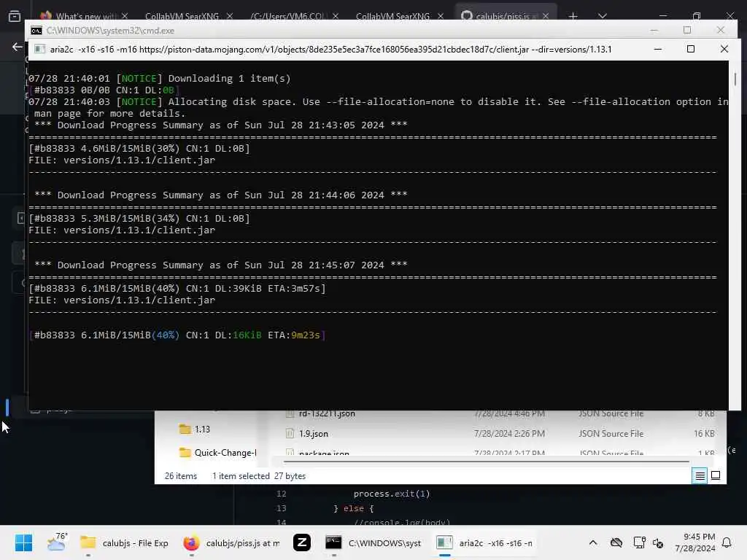Click the 16 KB size cell
The image size is (747, 560).
click(704, 434)
